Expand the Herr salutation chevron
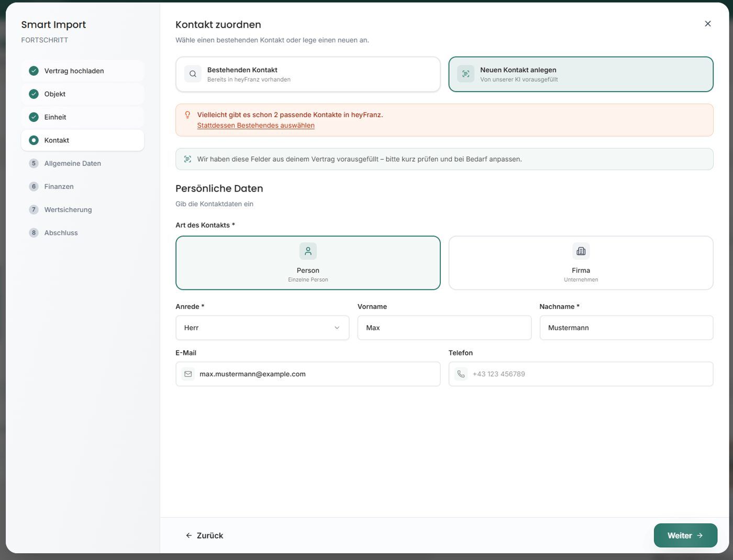 (x=337, y=328)
